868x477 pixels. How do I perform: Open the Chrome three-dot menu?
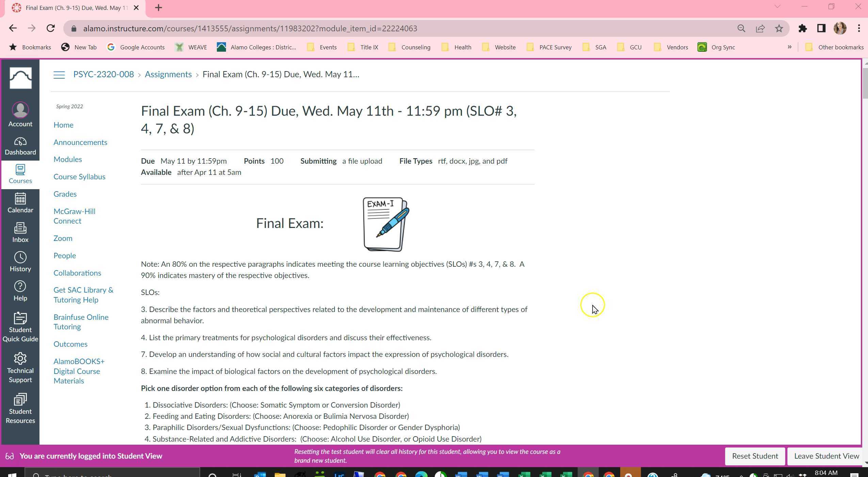(859, 29)
